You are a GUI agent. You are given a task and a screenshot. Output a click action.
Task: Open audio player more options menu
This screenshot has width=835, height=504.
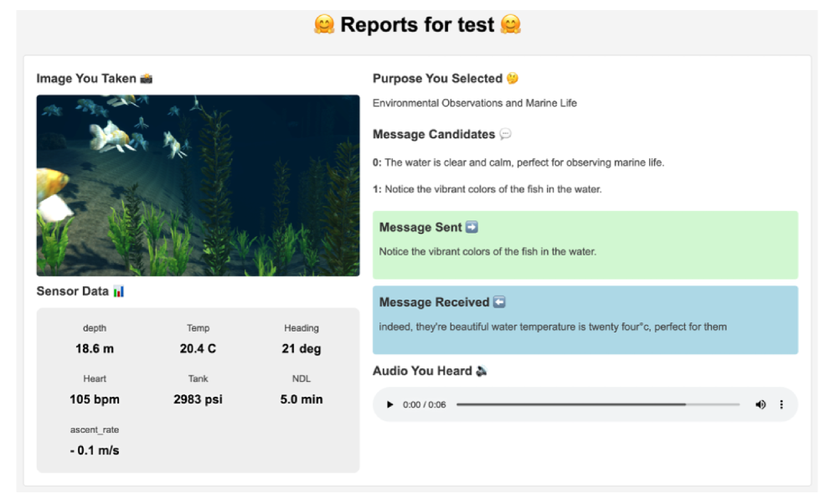781,404
